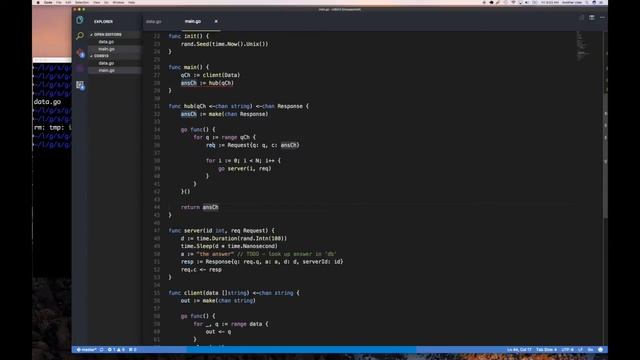Screen dimensions: 640x360
Task: Click 'qCh := client(Data)' code line
Action: click(x=211, y=75)
